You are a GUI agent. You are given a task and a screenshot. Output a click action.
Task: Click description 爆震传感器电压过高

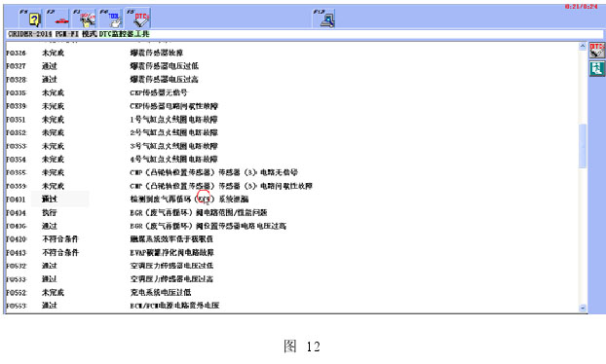pyautogui.click(x=165, y=80)
